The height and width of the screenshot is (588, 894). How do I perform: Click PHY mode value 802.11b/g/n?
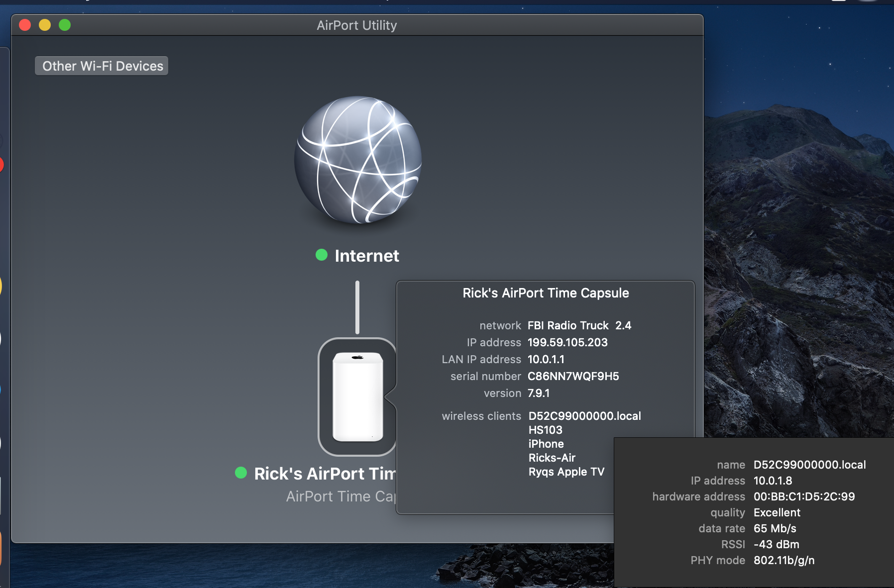click(784, 560)
